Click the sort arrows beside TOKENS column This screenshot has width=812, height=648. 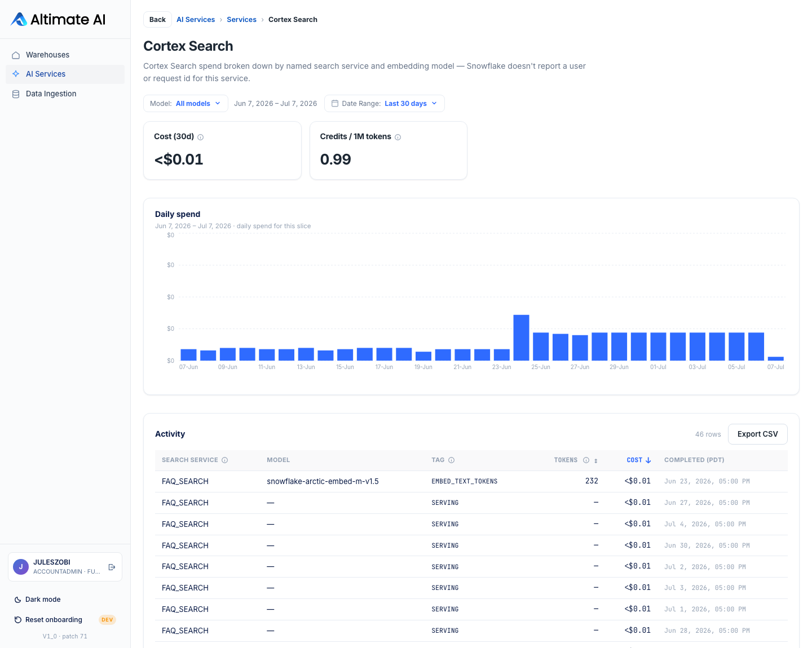(595, 461)
